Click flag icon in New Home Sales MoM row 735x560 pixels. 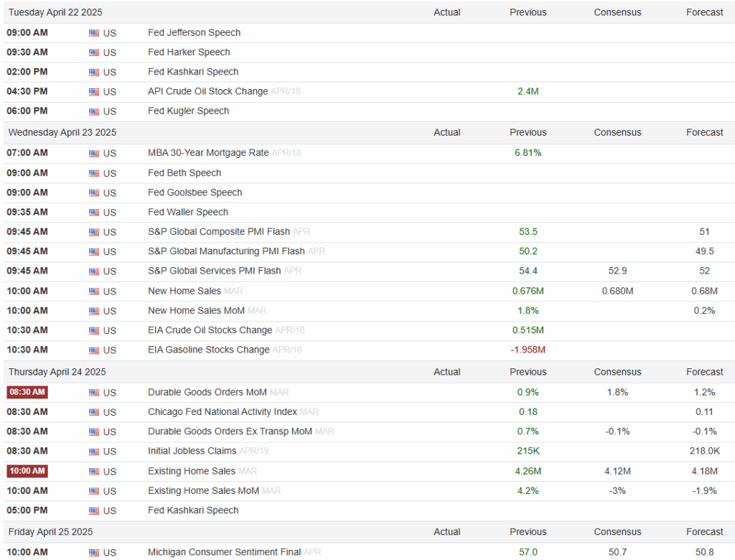94,311
